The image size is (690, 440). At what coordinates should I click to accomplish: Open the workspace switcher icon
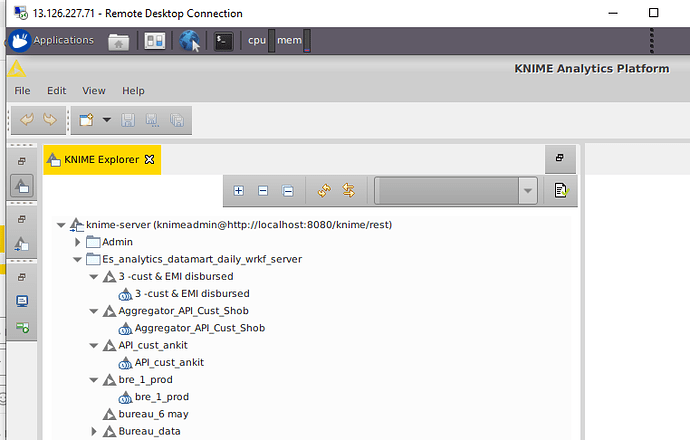[154, 41]
